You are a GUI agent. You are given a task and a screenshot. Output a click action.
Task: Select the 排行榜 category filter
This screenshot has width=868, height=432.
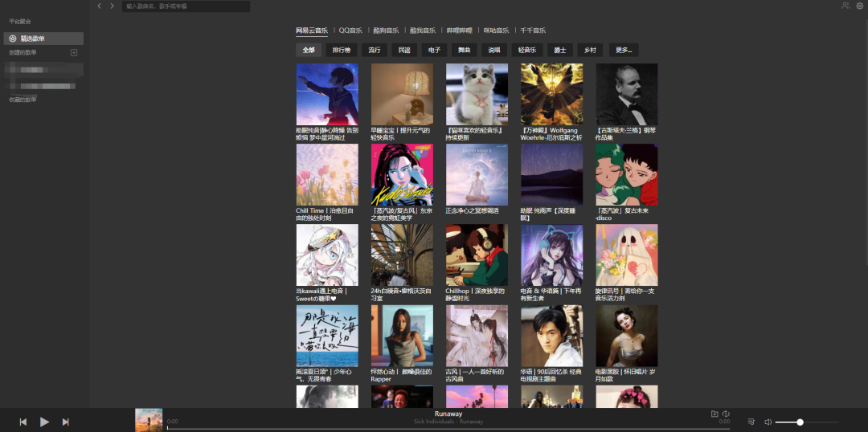click(x=342, y=50)
